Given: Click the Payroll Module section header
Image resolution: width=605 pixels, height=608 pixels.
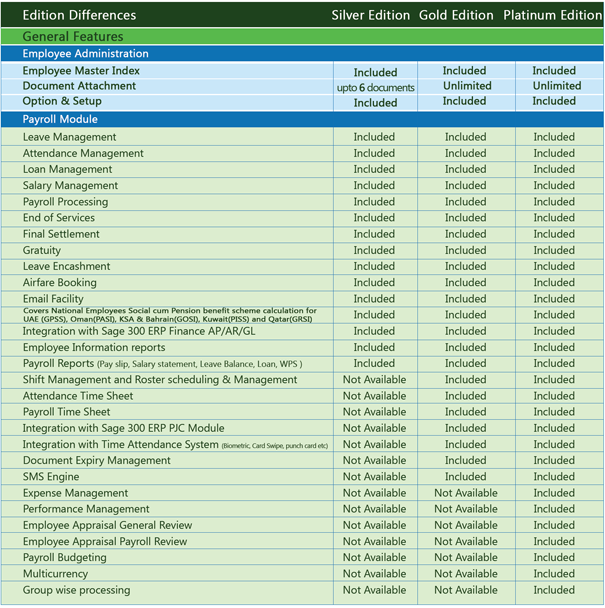Looking at the screenshot, I should [302, 119].
